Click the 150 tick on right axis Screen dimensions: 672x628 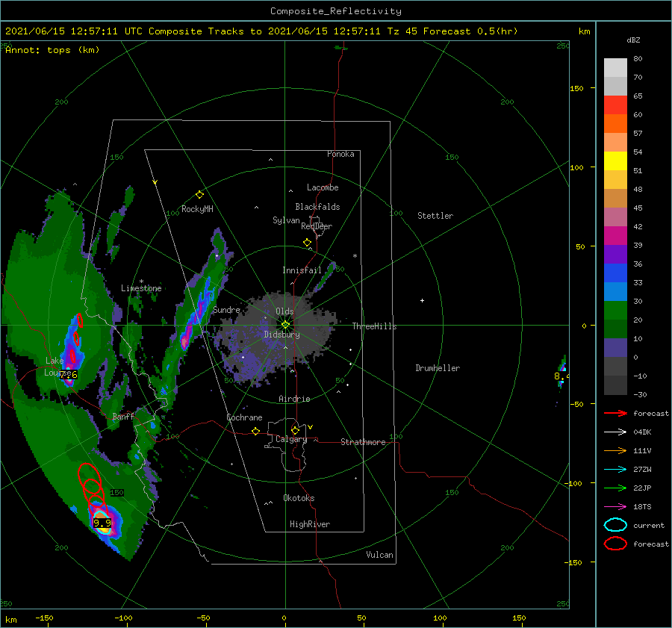tap(577, 88)
